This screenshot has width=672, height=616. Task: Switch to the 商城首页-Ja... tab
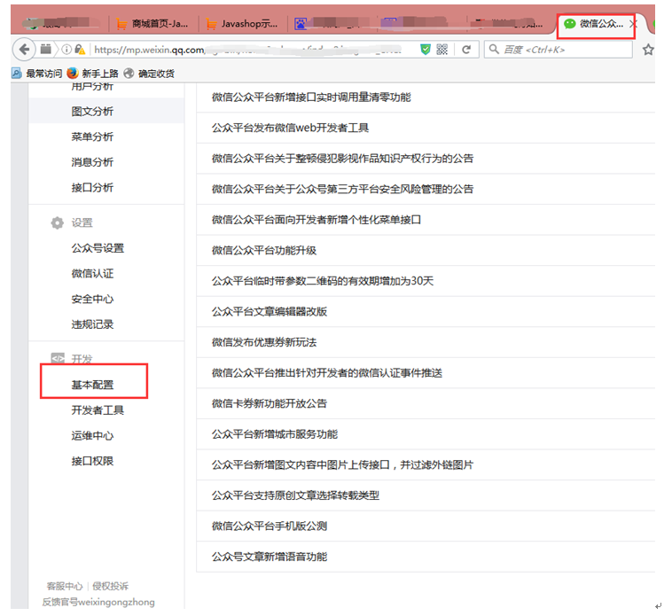click(152, 24)
